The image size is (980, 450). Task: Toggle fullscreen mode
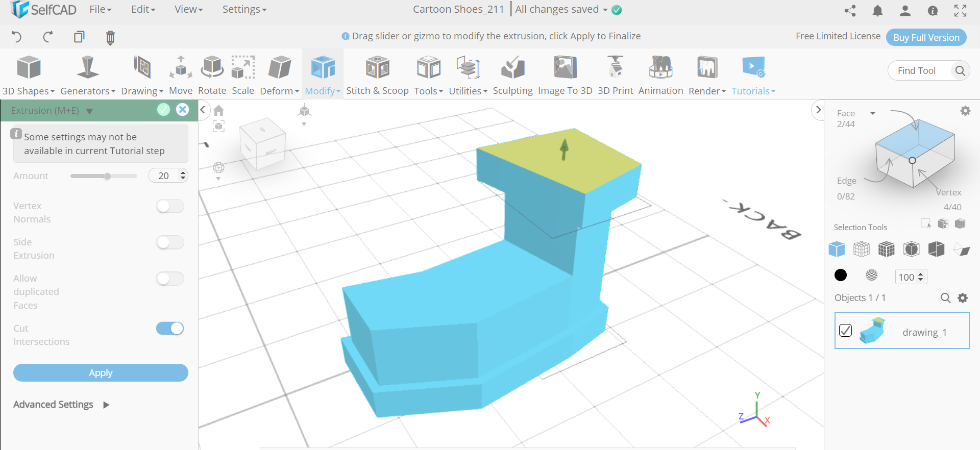point(960,11)
